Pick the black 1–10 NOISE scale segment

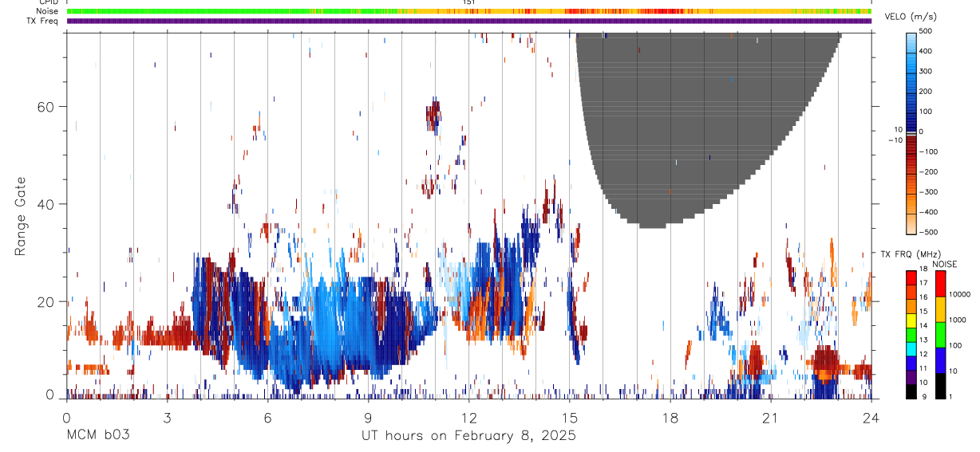coord(940,384)
